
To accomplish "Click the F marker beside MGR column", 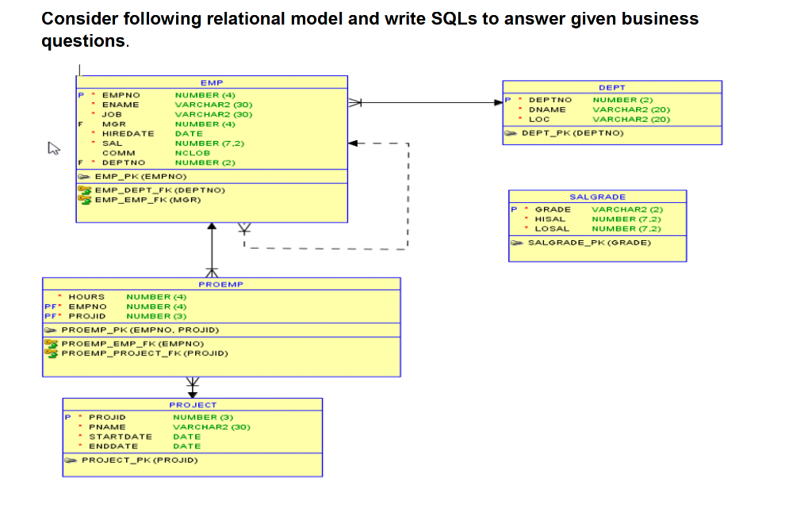I will 79,124.
